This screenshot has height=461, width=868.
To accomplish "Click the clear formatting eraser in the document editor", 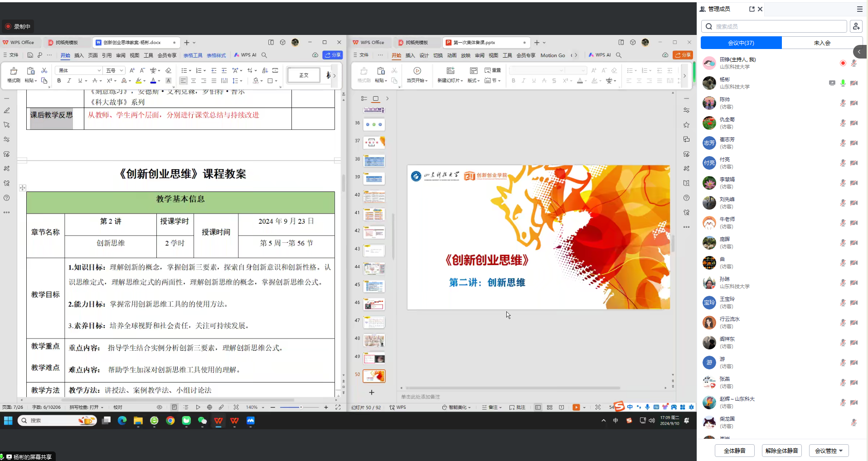I will click(168, 70).
